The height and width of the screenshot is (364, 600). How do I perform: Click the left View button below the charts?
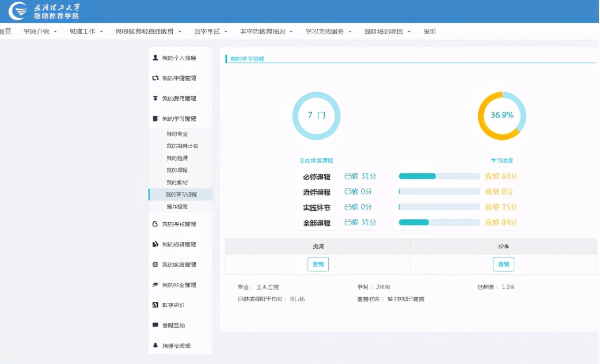pos(317,264)
